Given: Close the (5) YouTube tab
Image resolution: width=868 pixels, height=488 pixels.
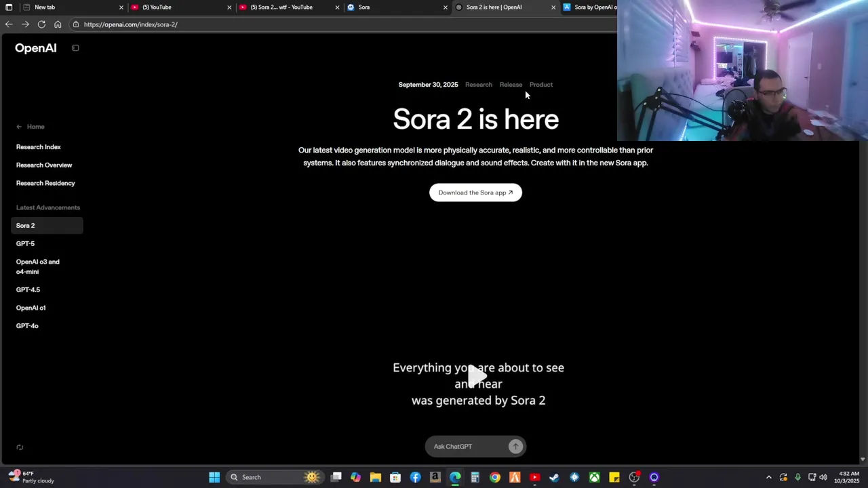Looking at the screenshot, I should [x=229, y=7].
